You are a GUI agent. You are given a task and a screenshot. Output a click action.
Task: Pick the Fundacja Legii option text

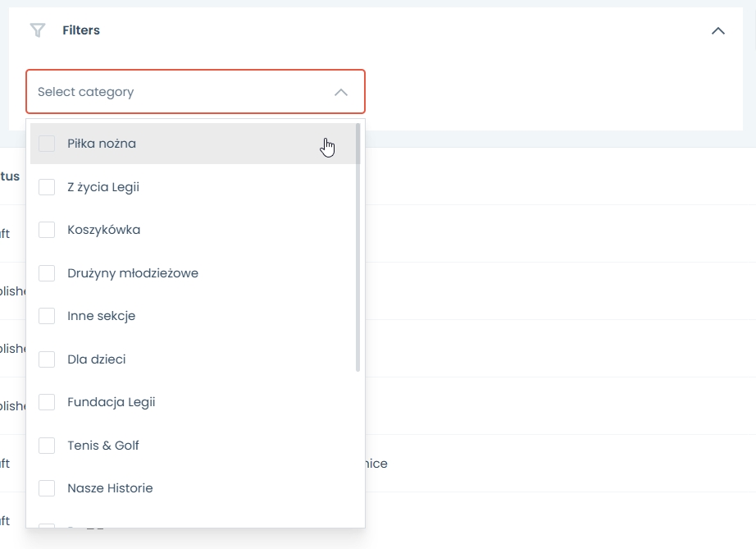(x=111, y=402)
